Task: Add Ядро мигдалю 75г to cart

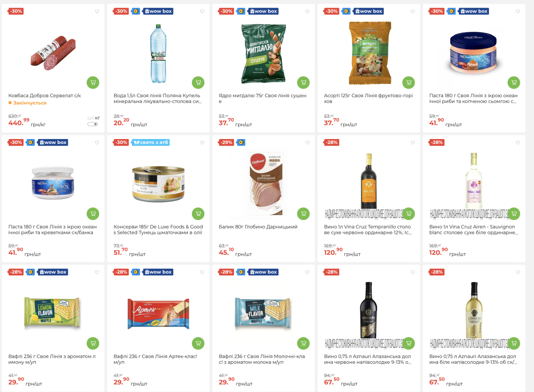Action: [x=303, y=83]
